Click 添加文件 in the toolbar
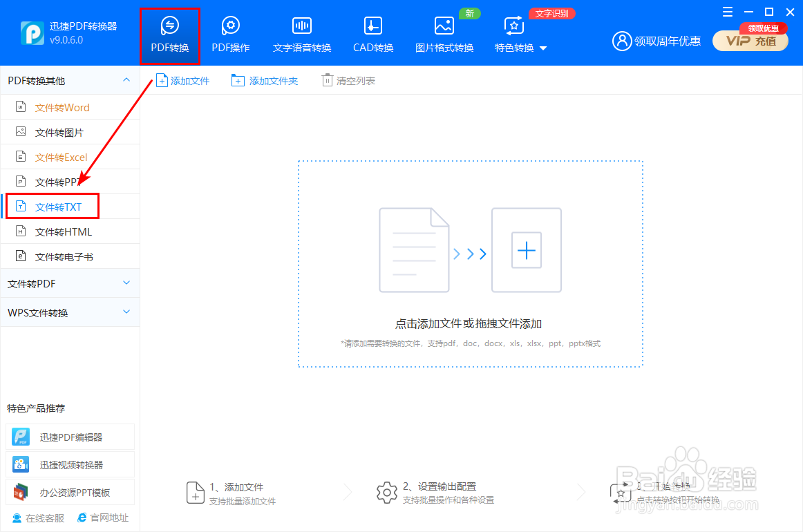This screenshot has height=532, width=803. (183, 80)
